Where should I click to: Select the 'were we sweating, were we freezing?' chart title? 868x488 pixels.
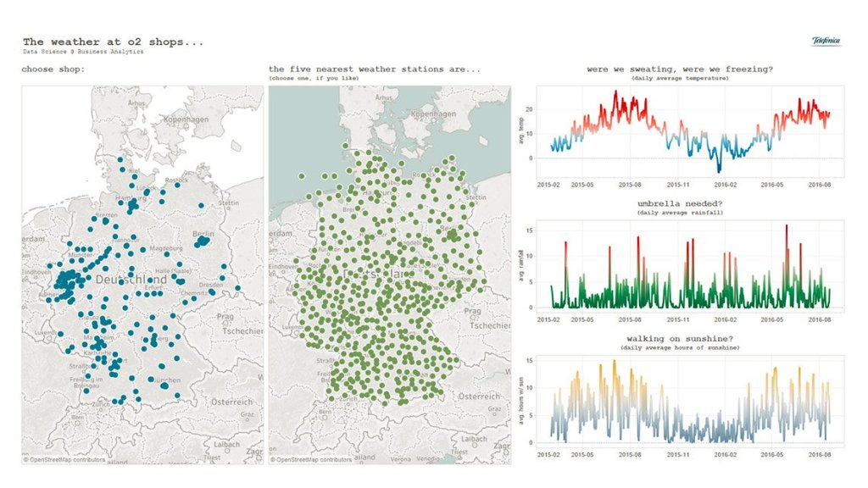pos(687,69)
